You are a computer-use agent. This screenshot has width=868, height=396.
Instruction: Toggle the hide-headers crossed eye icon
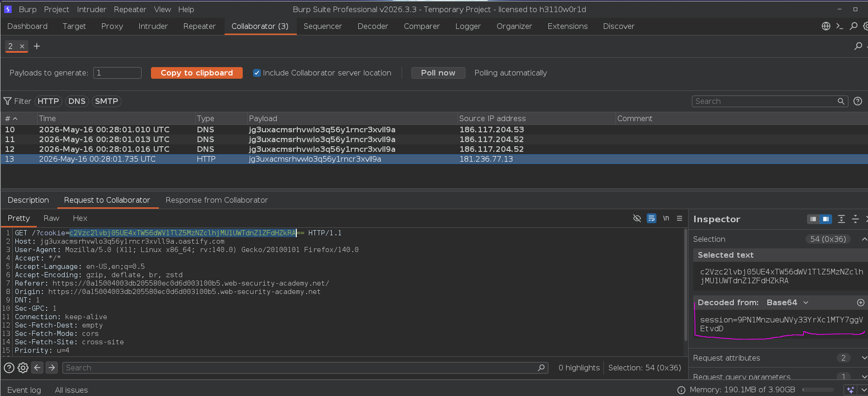click(637, 218)
